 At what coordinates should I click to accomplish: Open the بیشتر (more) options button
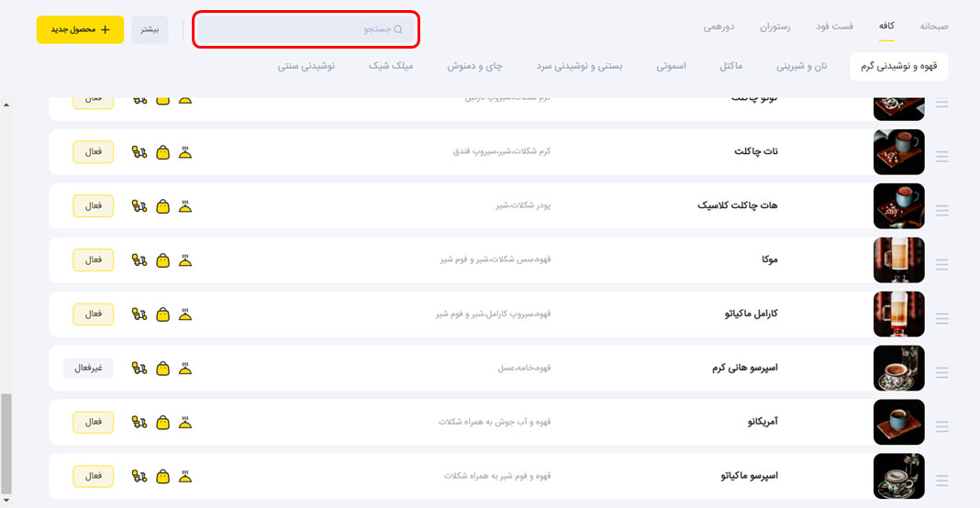click(x=150, y=29)
